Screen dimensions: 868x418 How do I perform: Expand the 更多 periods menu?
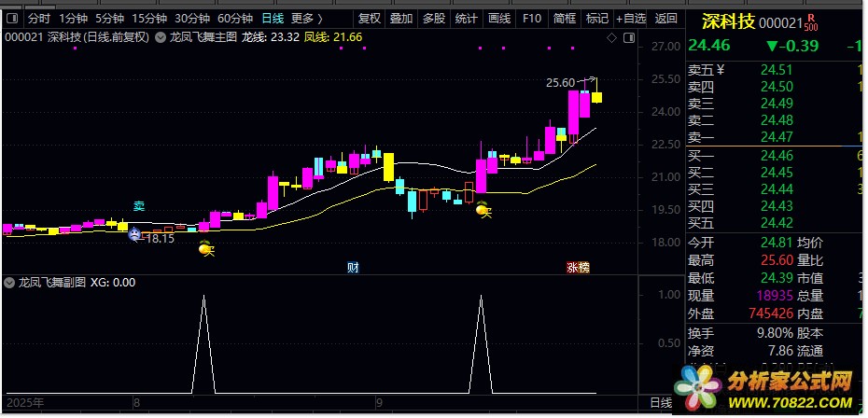click(x=307, y=19)
